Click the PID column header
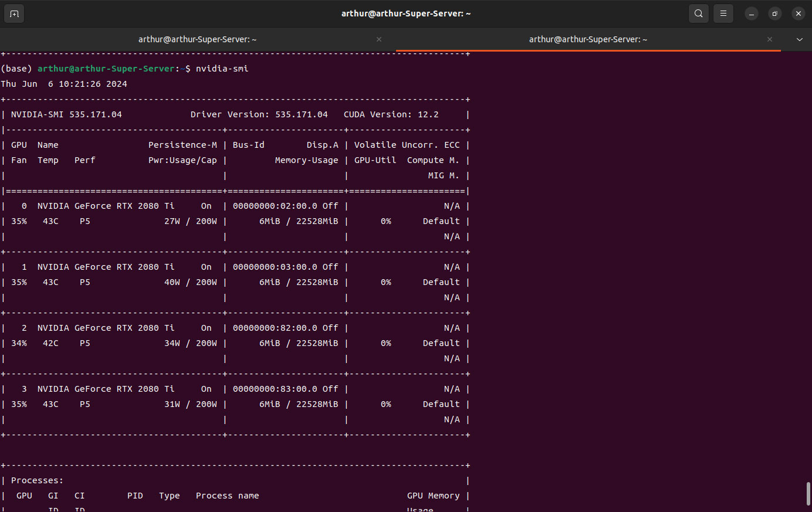This screenshot has height=512, width=812. (x=135, y=496)
